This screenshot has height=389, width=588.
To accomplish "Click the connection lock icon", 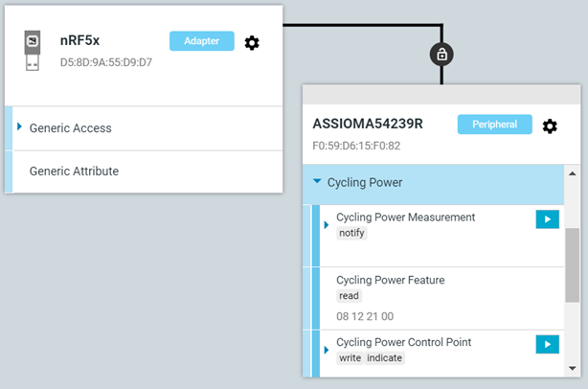I will (x=441, y=55).
